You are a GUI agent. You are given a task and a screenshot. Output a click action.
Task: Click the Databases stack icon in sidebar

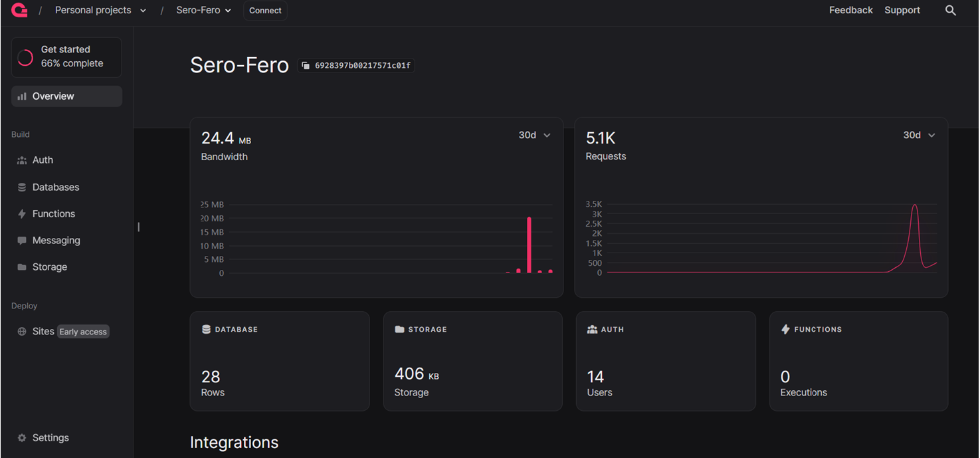pos(22,187)
